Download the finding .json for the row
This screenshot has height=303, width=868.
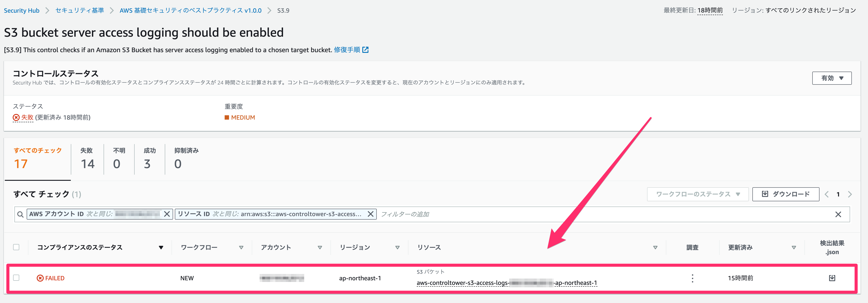point(832,278)
